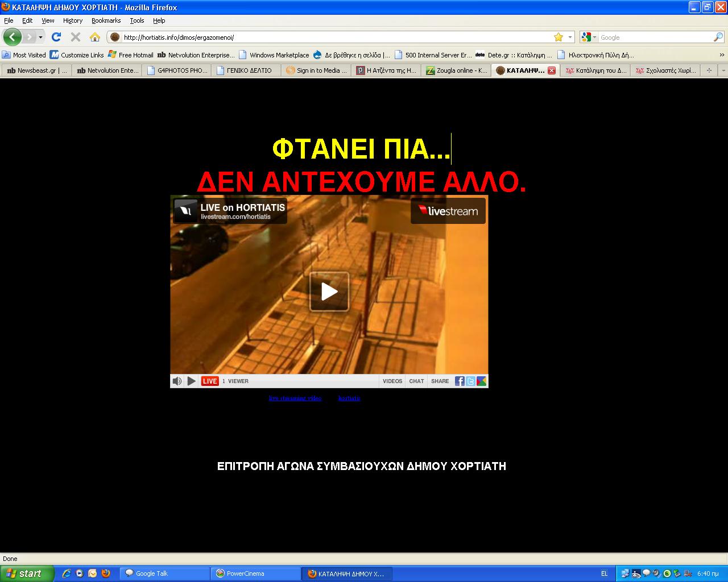Expand the URL bar history dropdown
Viewport: 728px width, 582px height.
coord(570,38)
